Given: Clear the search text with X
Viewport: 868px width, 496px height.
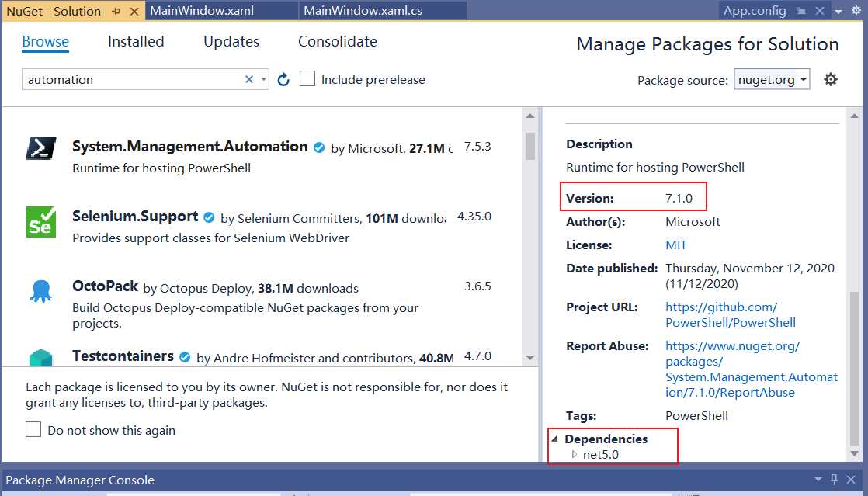Looking at the screenshot, I should (249, 80).
